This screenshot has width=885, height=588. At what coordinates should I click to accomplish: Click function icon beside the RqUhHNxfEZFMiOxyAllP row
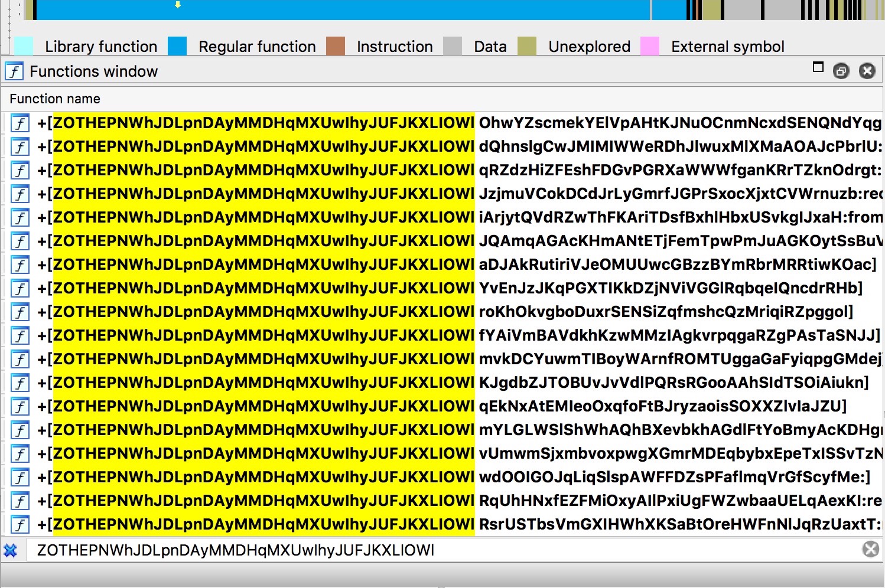[21, 501]
